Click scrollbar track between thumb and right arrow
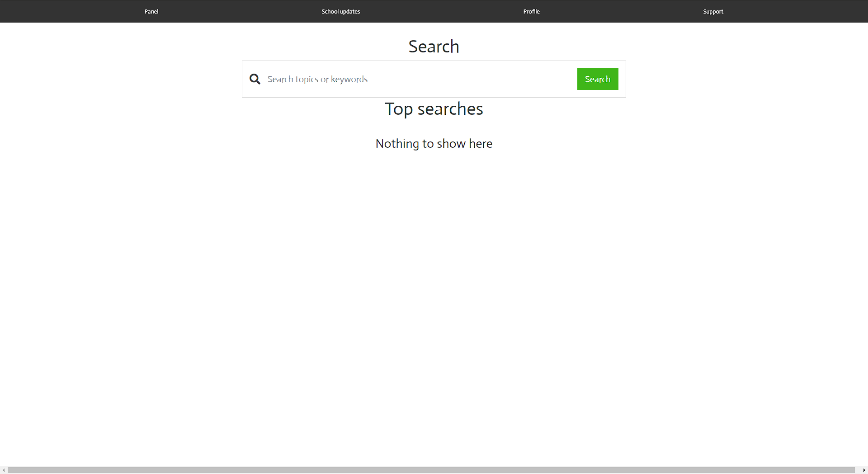This screenshot has width=868, height=474. [x=858, y=470]
